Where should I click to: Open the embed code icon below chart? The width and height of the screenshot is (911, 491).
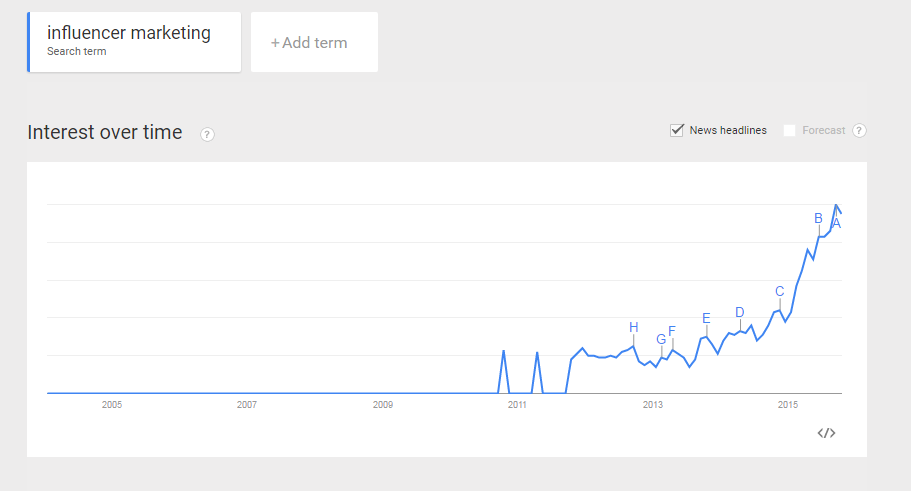click(x=826, y=433)
